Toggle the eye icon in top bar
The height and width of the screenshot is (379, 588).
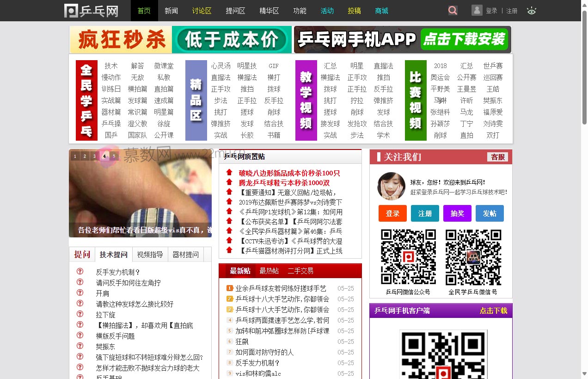[x=532, y=11]
